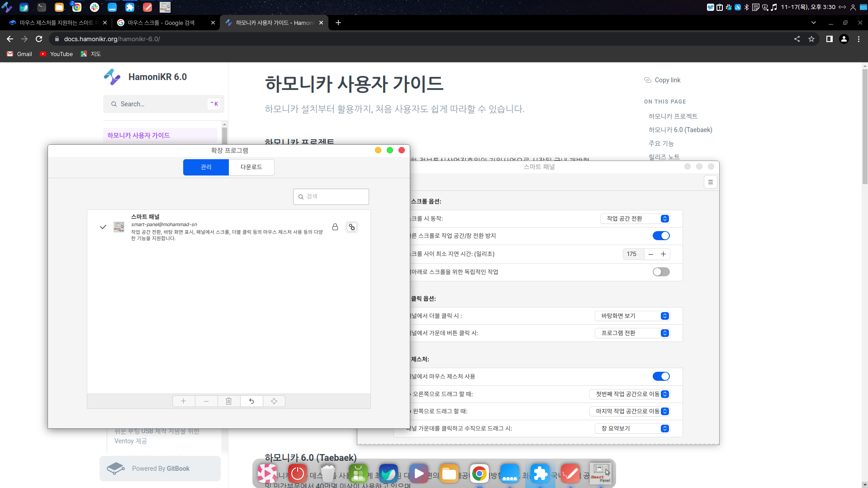Launch Chrome from the bottom dock
868x488 pixels.
pos(479,474)
